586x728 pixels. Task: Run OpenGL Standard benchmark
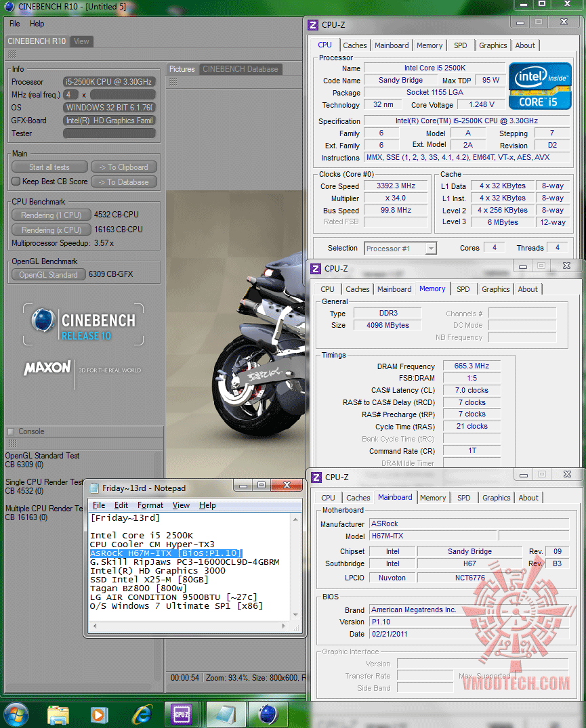pos(48,274)
